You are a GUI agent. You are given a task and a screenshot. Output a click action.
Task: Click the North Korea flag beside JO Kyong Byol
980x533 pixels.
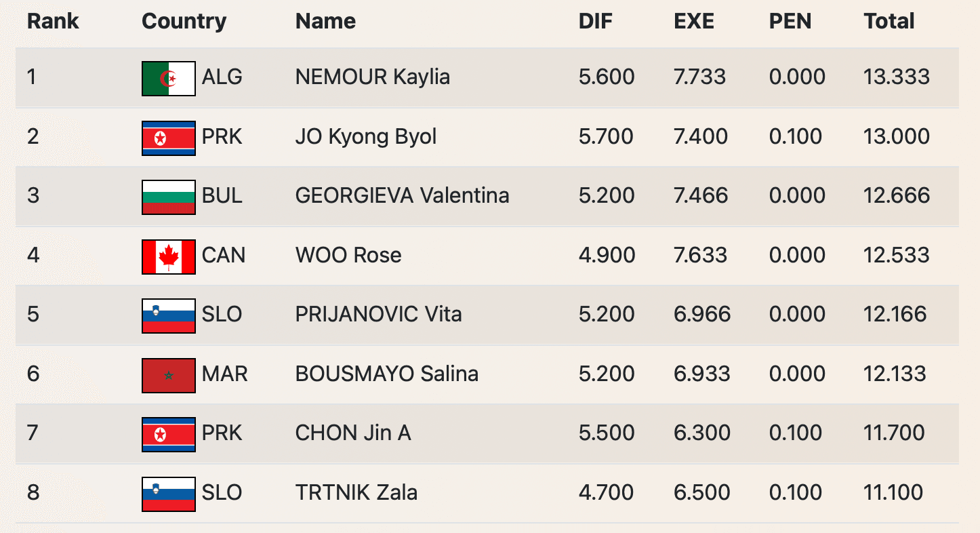[x=169, y=138]
